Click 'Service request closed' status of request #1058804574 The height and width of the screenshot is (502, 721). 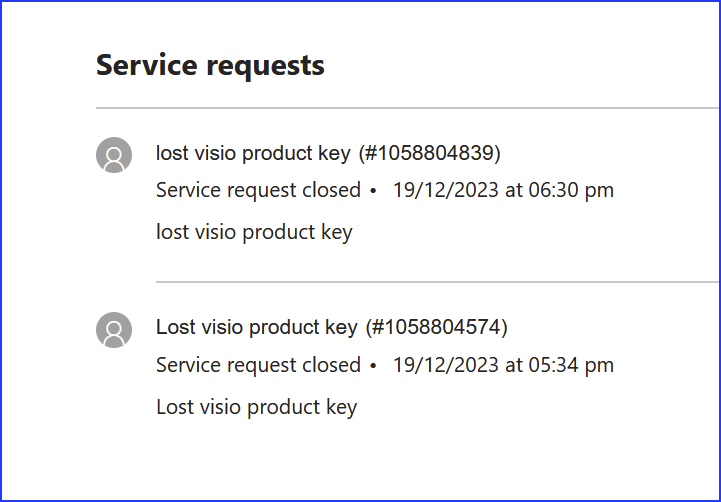pyautogui.click(x=258, y=365)
